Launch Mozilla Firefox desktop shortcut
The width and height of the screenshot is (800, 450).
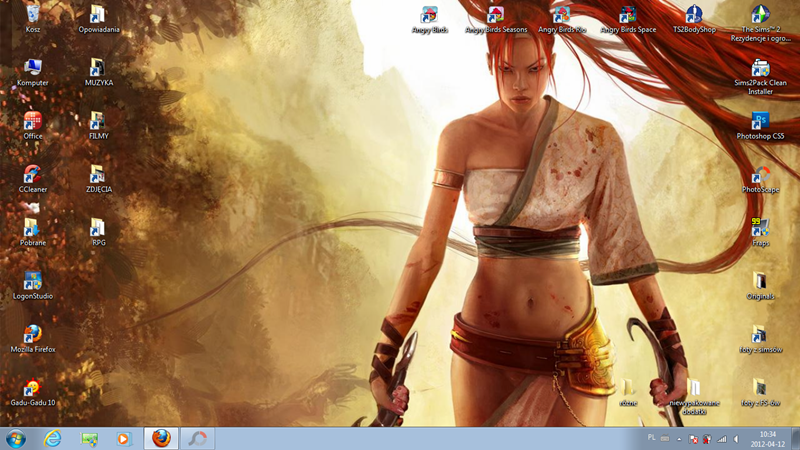click(33, 339)
